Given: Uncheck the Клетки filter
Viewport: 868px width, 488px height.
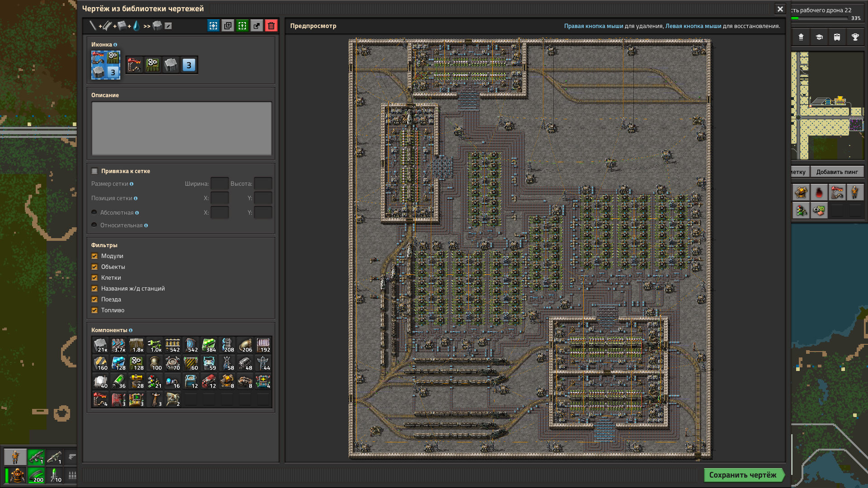Looking at the screenshot, I should [x=94, y=277].
